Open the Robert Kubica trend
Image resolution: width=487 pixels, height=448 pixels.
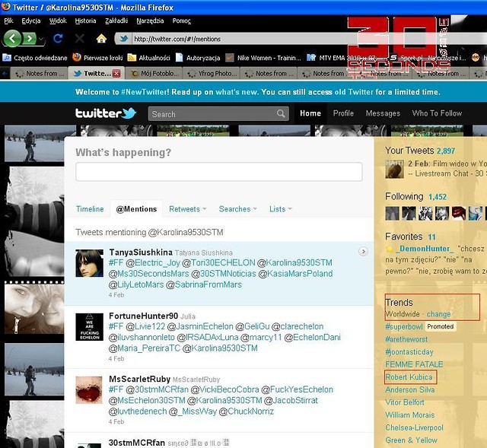pyautogui.click(x=409, y=377)
